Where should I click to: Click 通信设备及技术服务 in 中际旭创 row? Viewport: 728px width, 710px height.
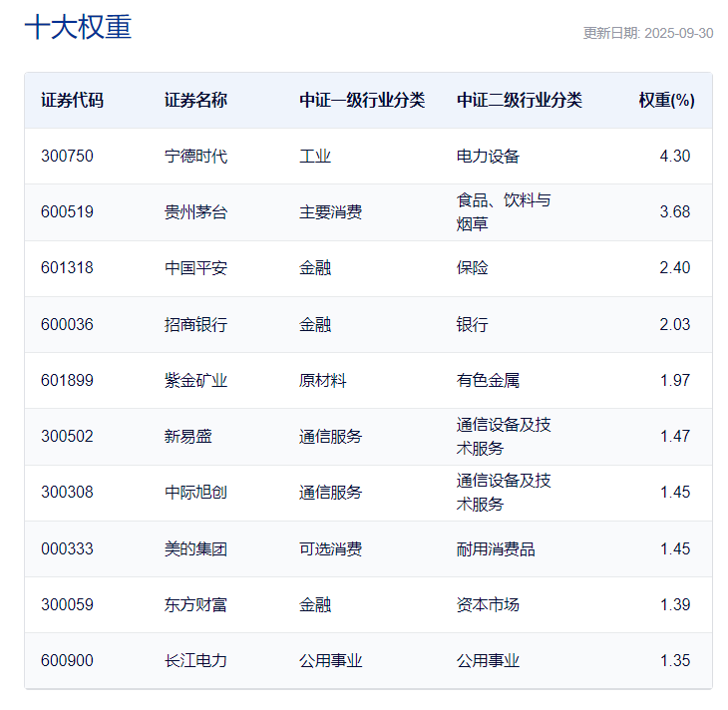(504, 493)
